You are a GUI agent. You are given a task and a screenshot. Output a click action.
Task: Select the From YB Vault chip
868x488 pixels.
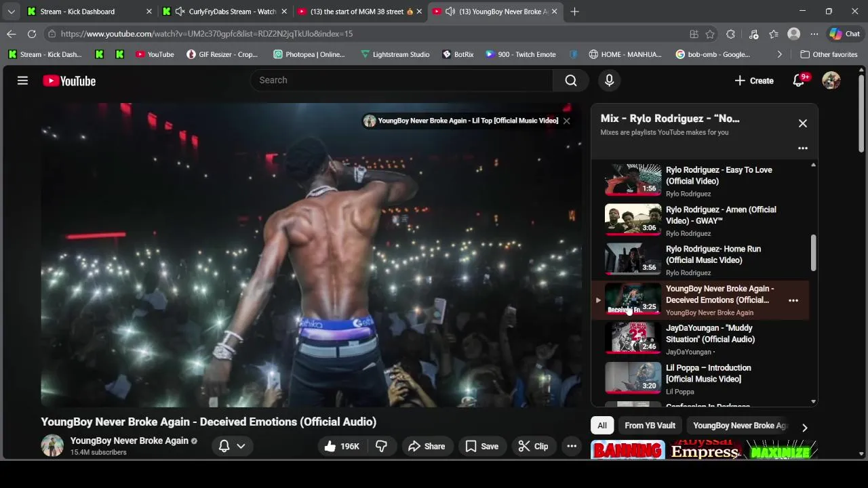click(x=650, y=426)
